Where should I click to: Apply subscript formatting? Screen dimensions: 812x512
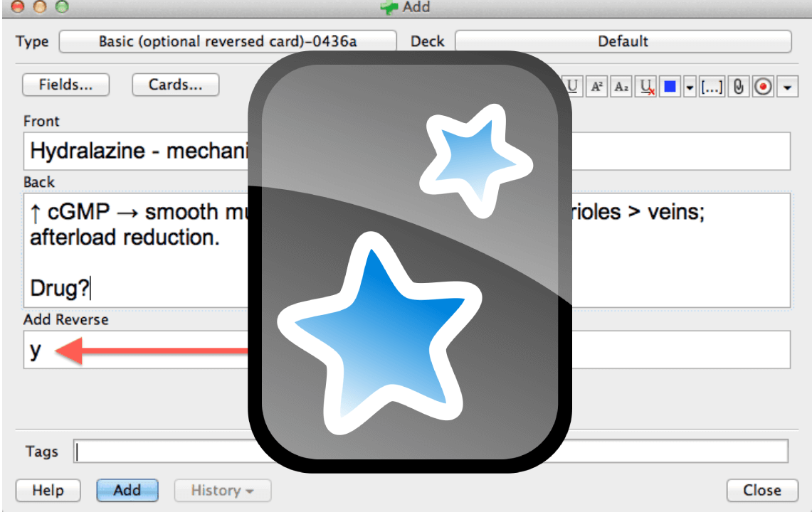(x=621, y=87)
